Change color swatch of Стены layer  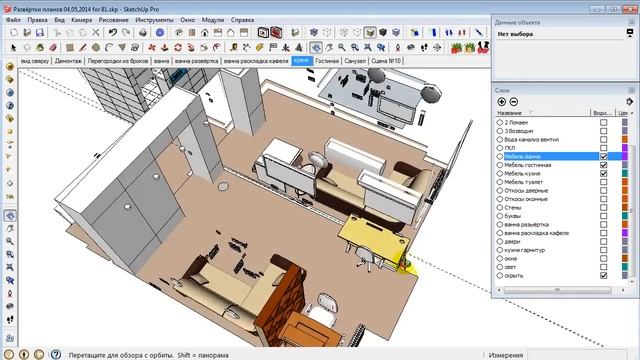624,207
